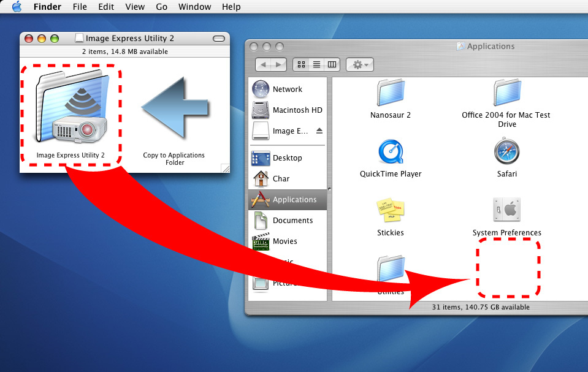Viewport: 588px width, 372px height.
Task: Select Network in the sidebar
Action: click(x=287, y=89)
